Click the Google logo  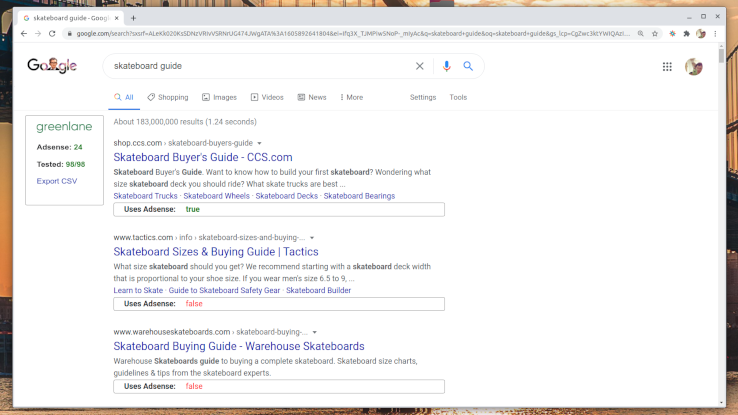tap(52, 65)
